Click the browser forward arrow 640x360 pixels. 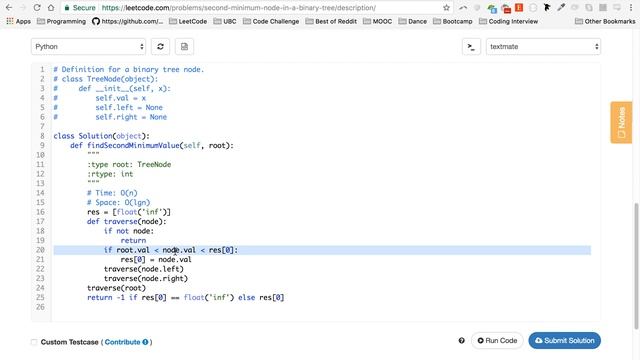[x=23, y=8]
